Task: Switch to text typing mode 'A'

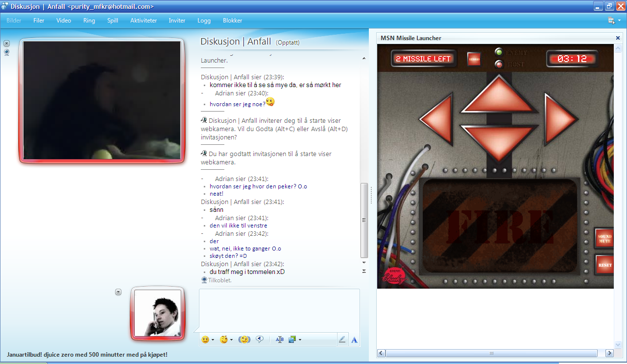Action: point(355,340)
